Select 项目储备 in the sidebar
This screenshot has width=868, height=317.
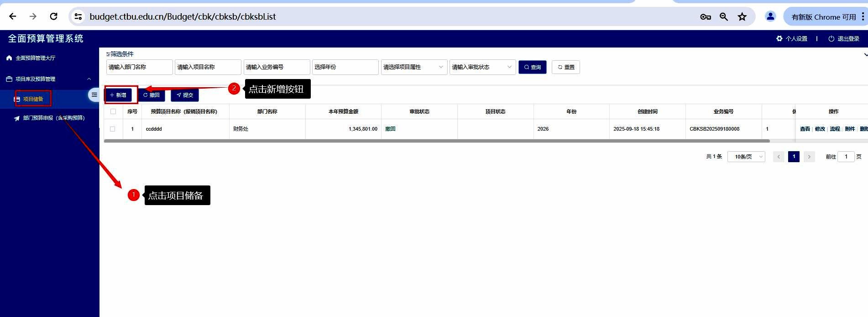(33, 99)
